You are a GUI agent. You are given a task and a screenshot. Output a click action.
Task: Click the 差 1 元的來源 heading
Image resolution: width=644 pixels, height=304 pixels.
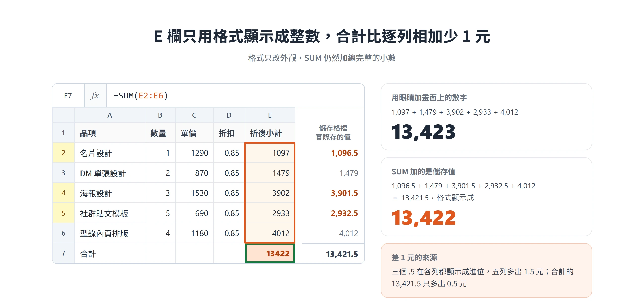[414, 258]
